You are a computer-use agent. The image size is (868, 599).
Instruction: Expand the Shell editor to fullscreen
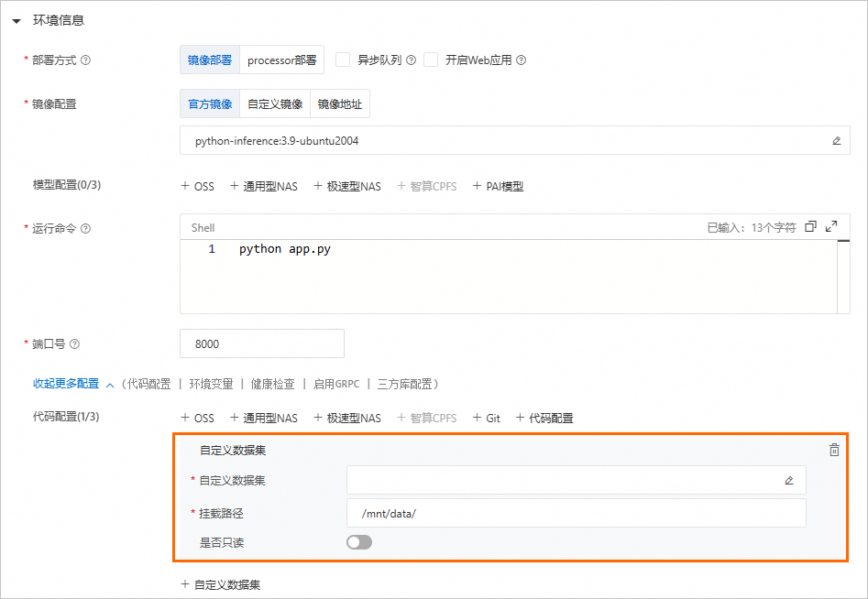[831, 226]
